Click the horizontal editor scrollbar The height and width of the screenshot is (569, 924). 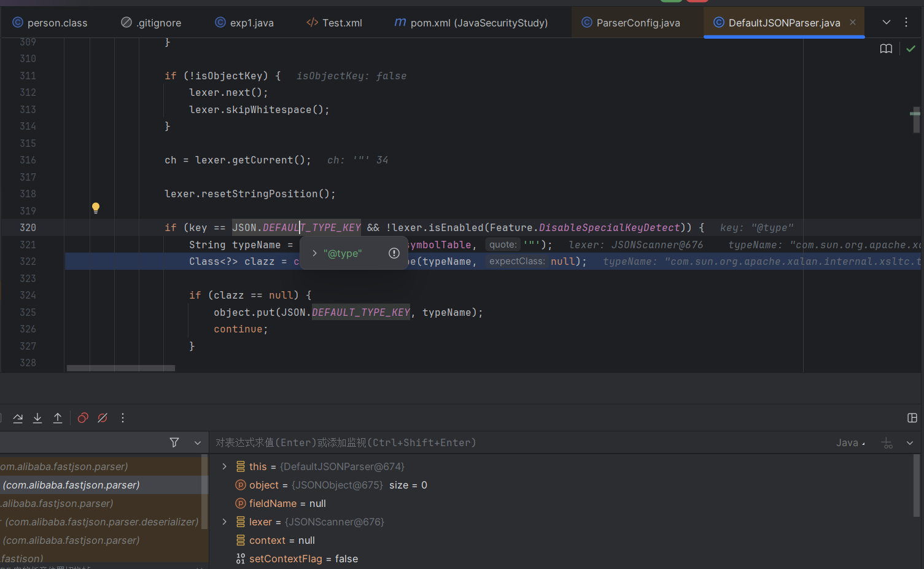[121, 368]
